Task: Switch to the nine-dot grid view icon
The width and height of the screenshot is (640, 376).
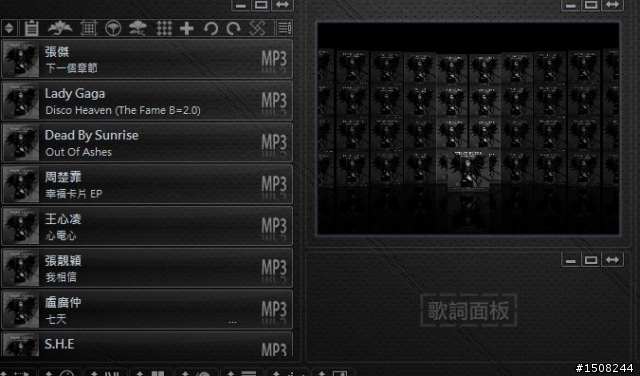Action: pos(164,28)
